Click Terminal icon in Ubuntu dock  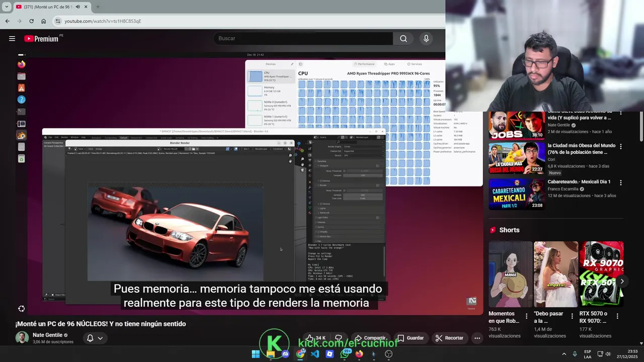pyautogui.click(x=21, y=112)
